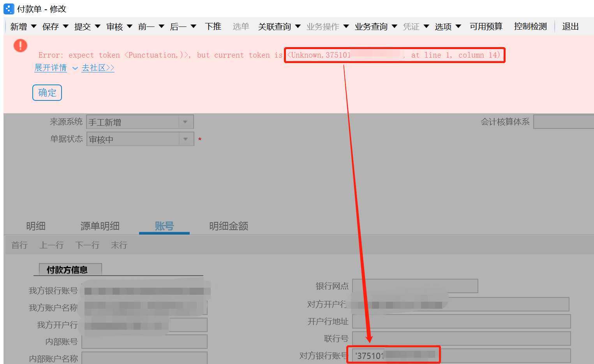Click the 对方银行账号 input field
The width and height of the screenshot is (594, 364).
click(462, 355)
